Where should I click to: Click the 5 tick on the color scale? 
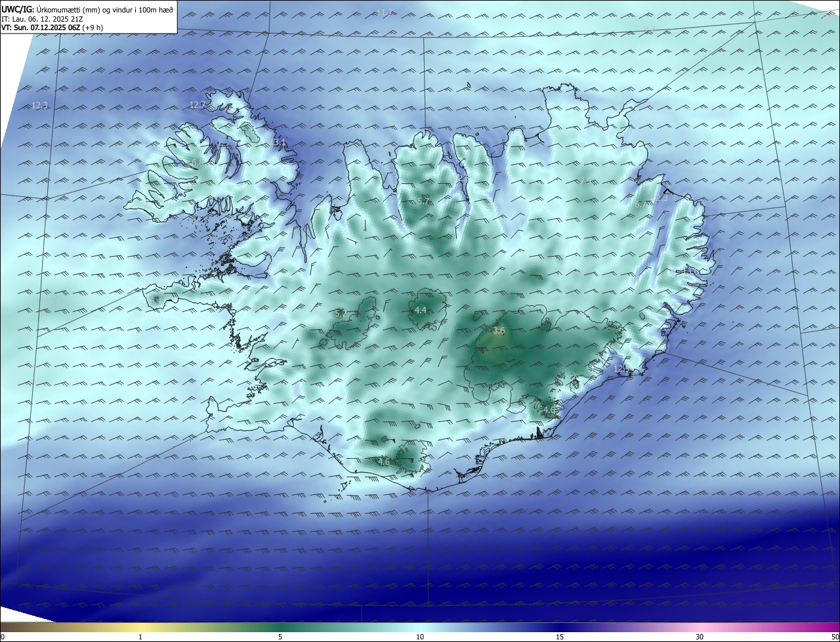[280, 637]
